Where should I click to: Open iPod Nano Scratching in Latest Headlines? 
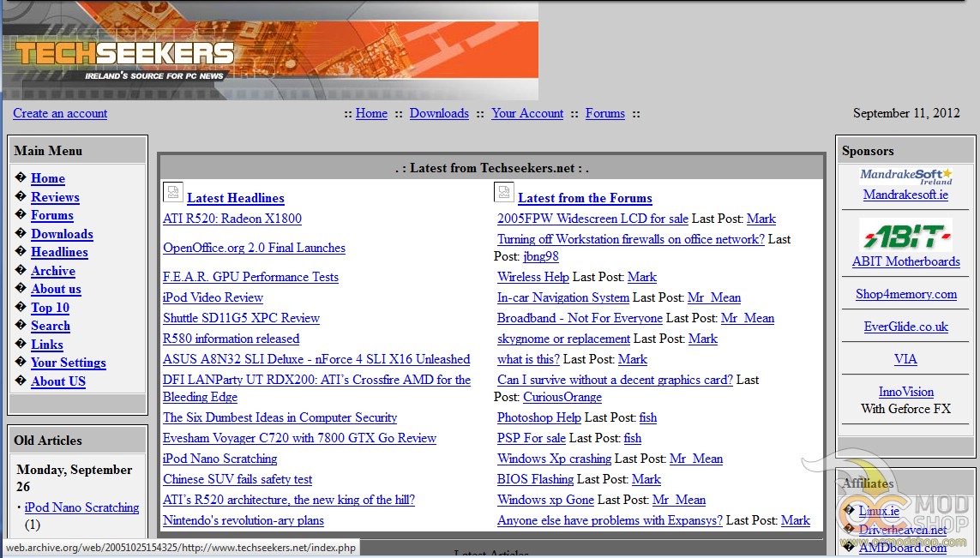[220, 459]
